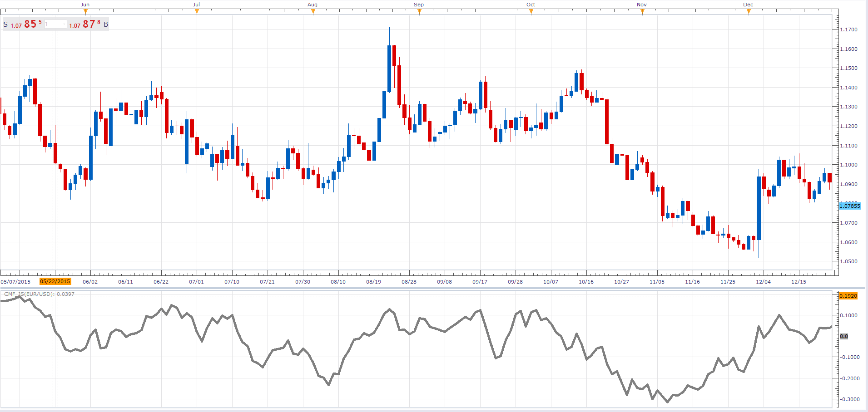Click the 1.1700 price axis label

pyautogui.click(x=849, y=29)
